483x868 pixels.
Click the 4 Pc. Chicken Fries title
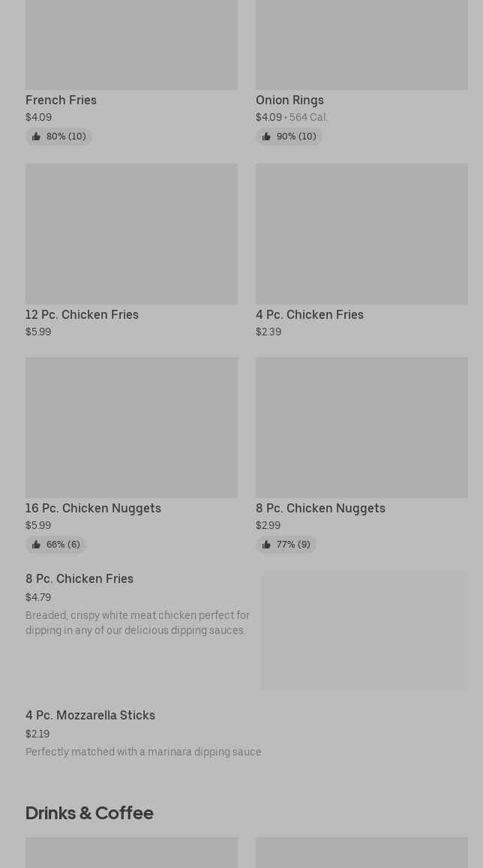[x=309, y=314]
